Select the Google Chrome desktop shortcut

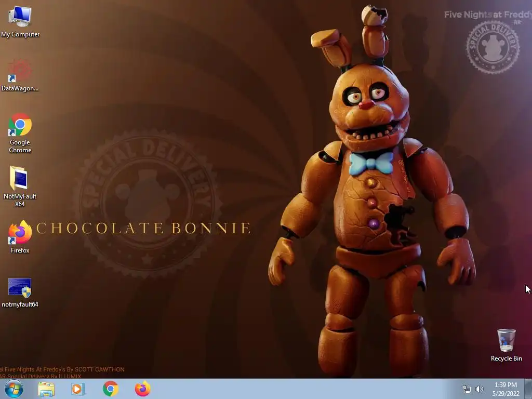20,133
